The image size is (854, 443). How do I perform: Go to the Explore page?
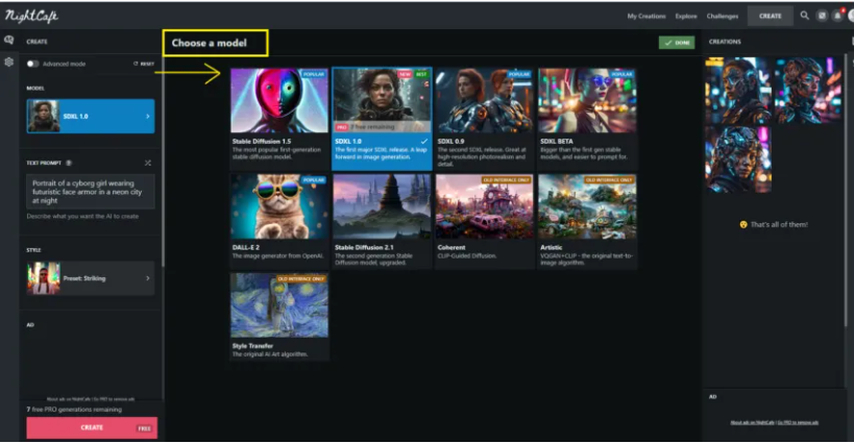click(686, 16)
